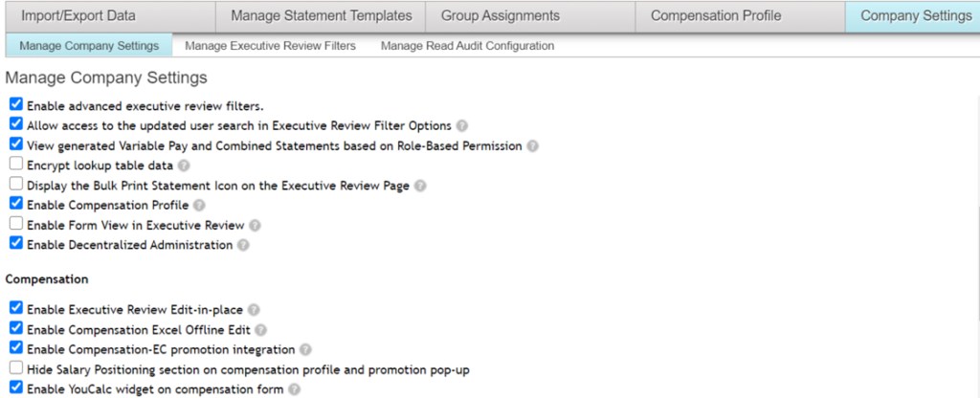Click help icon beside Enable Compensation Profile
Viewport: 980px width, 398px height.
pos(199,205)
